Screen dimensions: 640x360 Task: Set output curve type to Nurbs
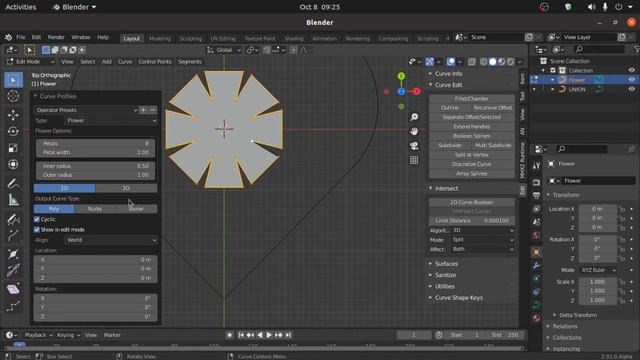pos(95,209)
